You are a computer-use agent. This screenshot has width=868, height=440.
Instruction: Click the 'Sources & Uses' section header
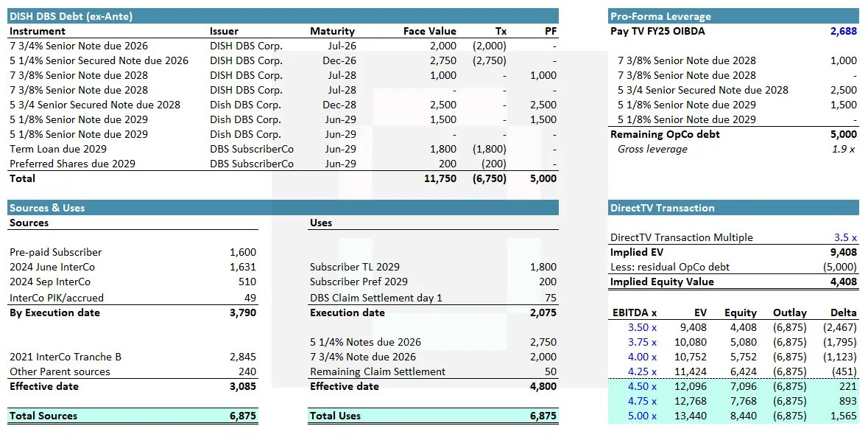click(283, 208)
